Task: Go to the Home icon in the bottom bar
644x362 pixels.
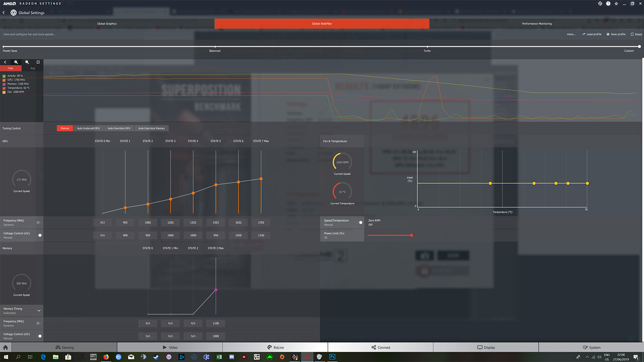Action: pos(6,347)
